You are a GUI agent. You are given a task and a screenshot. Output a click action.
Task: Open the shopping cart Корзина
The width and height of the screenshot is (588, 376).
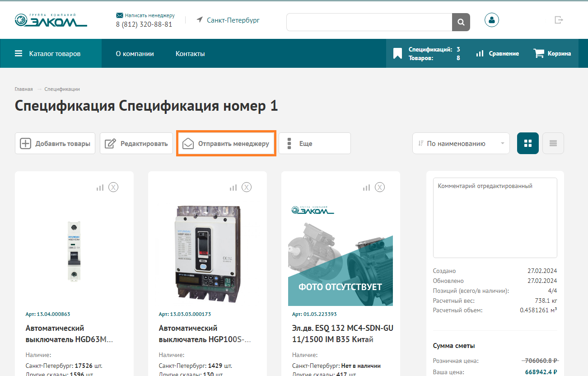tap(552, 53)
